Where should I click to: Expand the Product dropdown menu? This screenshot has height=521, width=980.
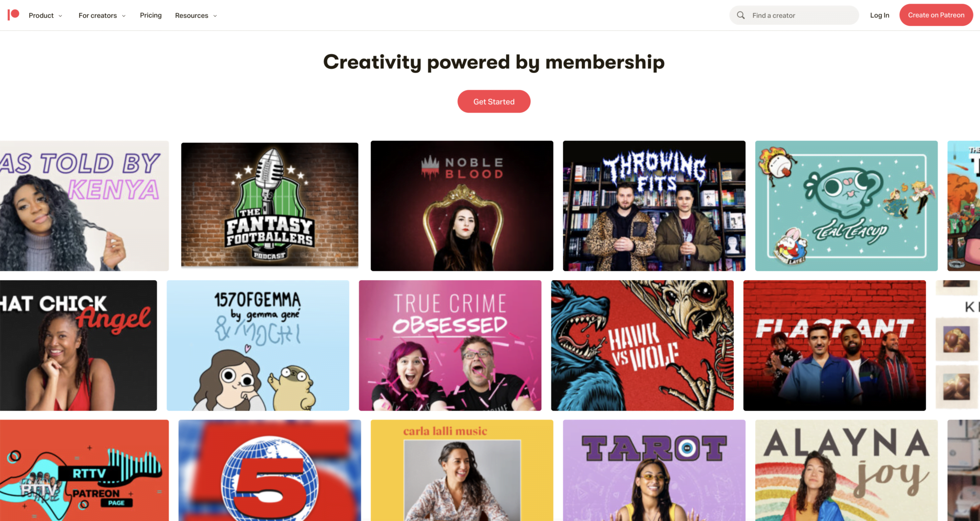point(45,15)
